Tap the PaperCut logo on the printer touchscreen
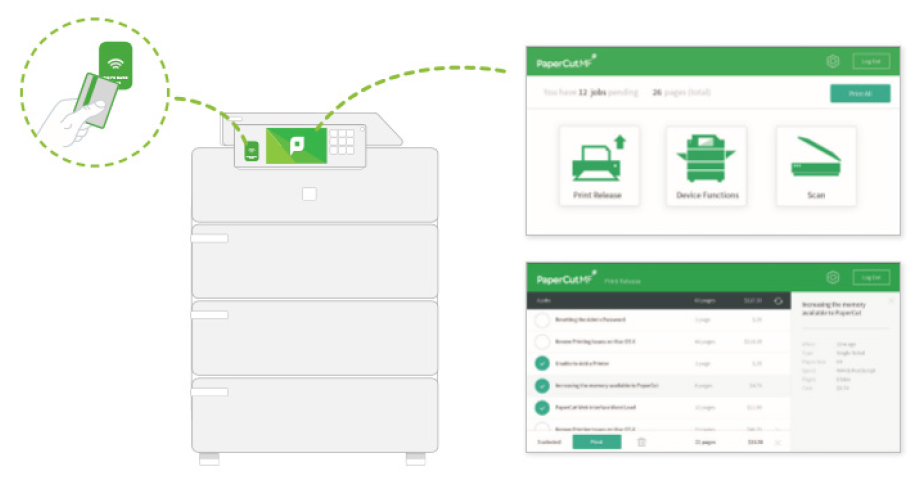Viewport: 922px width, 484px height. (296, 146)
